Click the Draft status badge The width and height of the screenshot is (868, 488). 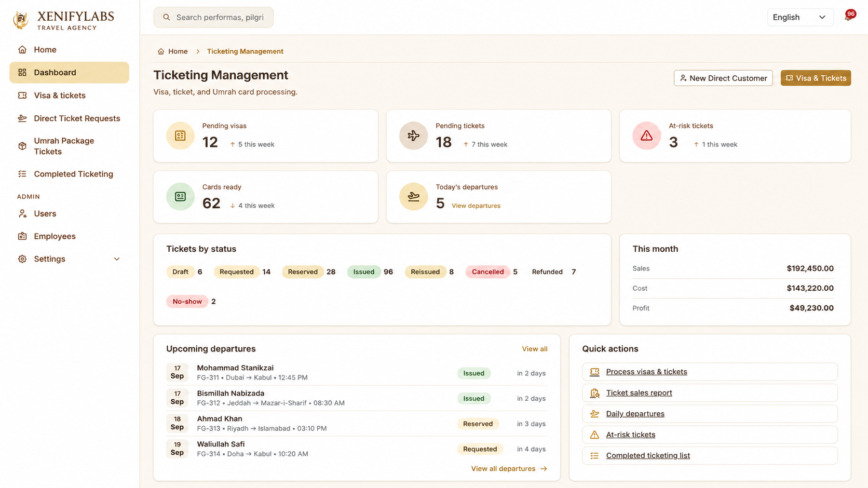click(x=180, y=272)
